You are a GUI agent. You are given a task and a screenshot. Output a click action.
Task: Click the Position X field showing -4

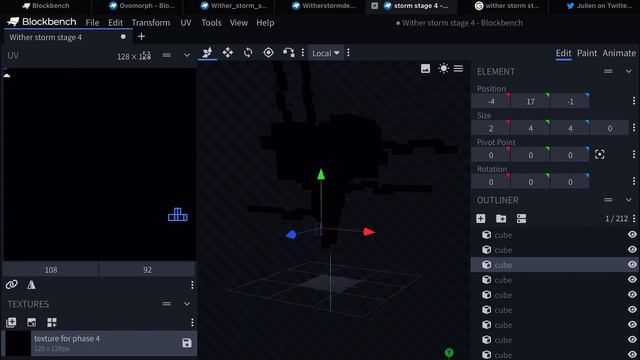(491, 101)
